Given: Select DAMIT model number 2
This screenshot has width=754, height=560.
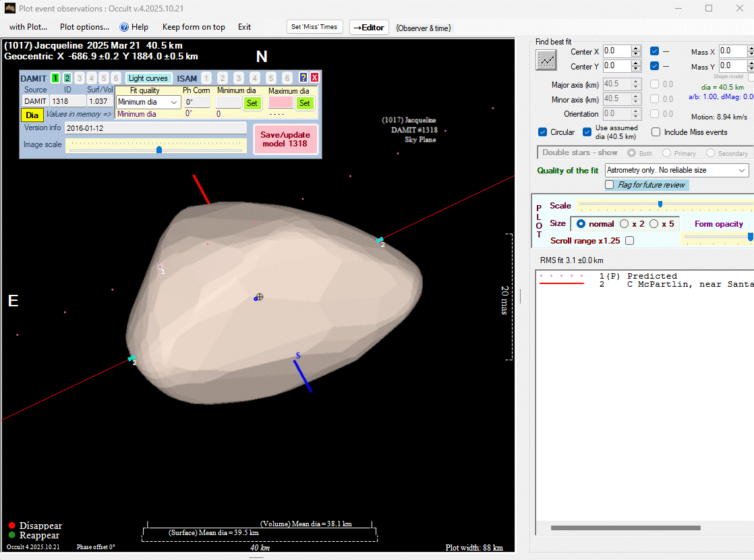Looking at the screenshot, I should 67,78.
